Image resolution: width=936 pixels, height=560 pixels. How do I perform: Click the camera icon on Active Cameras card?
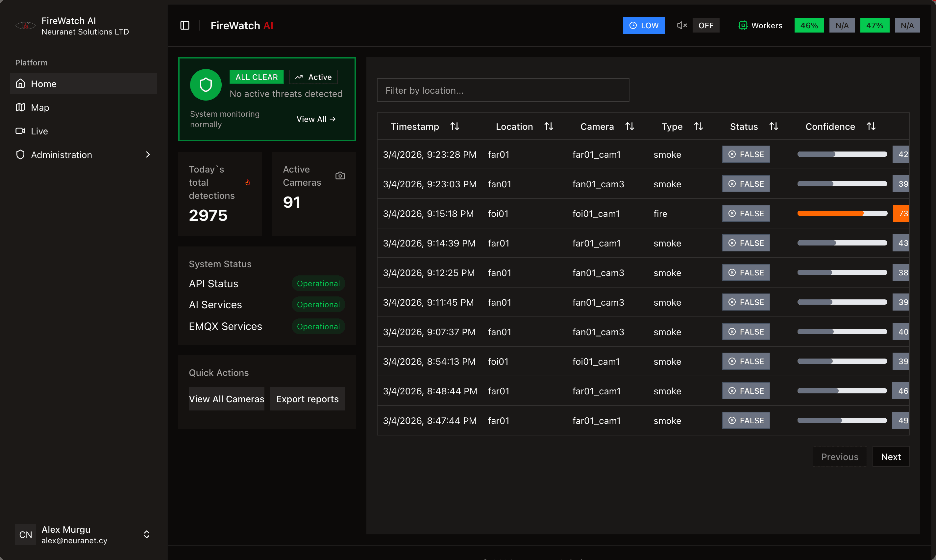340,175
